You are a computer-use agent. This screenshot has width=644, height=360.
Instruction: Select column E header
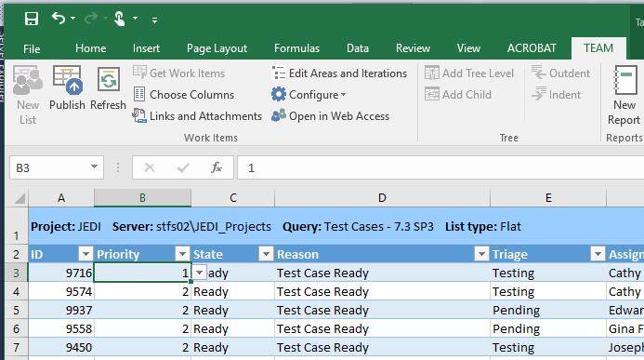click(548, 198)
